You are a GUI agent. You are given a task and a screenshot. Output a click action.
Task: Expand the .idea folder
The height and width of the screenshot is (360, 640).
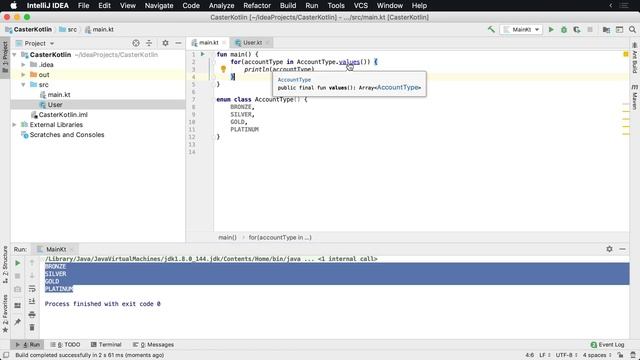(23, 64)
